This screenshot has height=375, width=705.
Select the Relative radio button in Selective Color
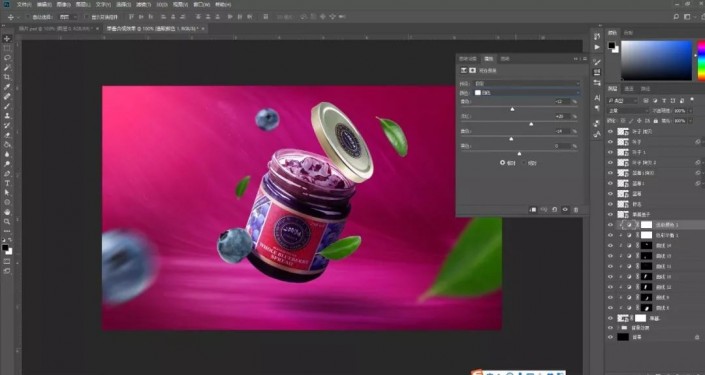click(503, 163)
